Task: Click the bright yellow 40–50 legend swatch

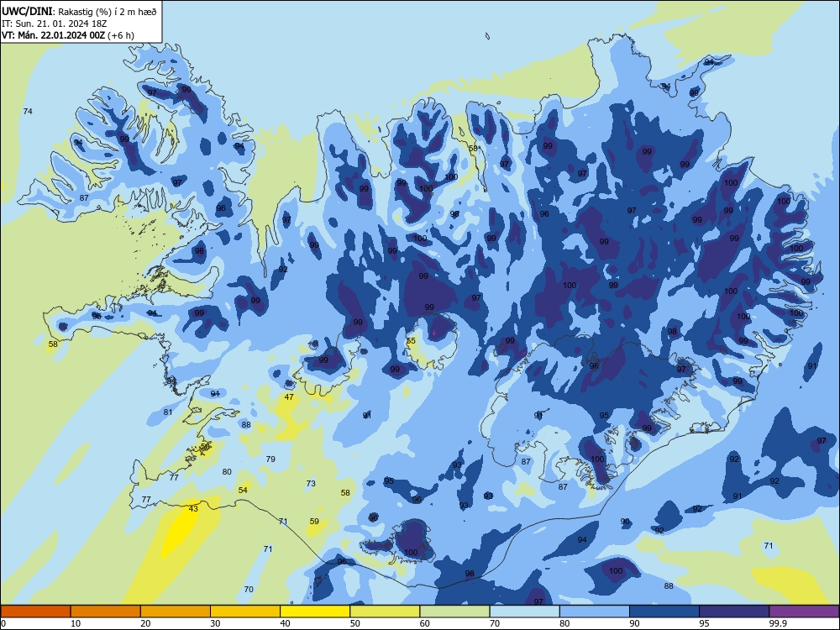Action: point(315,612)
